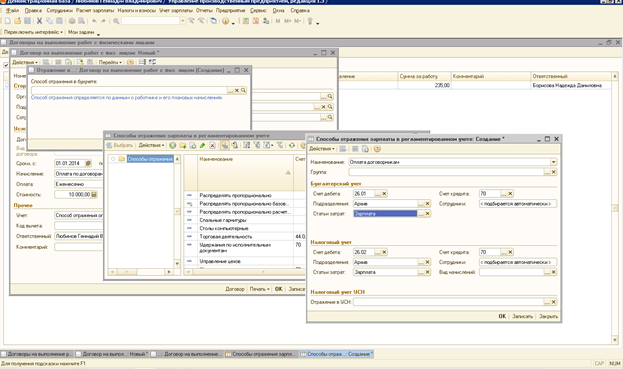Click the Open file icon in main toolbar
The width and height of the screenshot is (623, 369).
coord(17,21)
